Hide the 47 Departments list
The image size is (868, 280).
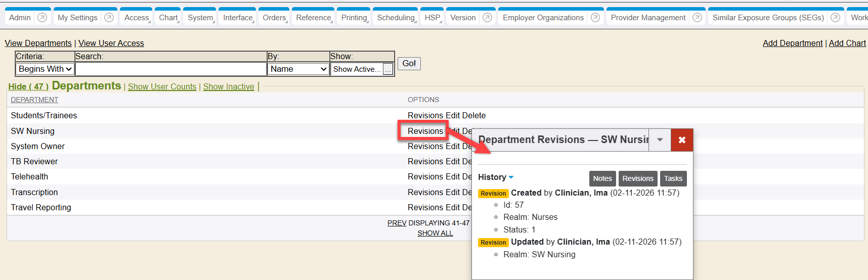tap(28, 86)
